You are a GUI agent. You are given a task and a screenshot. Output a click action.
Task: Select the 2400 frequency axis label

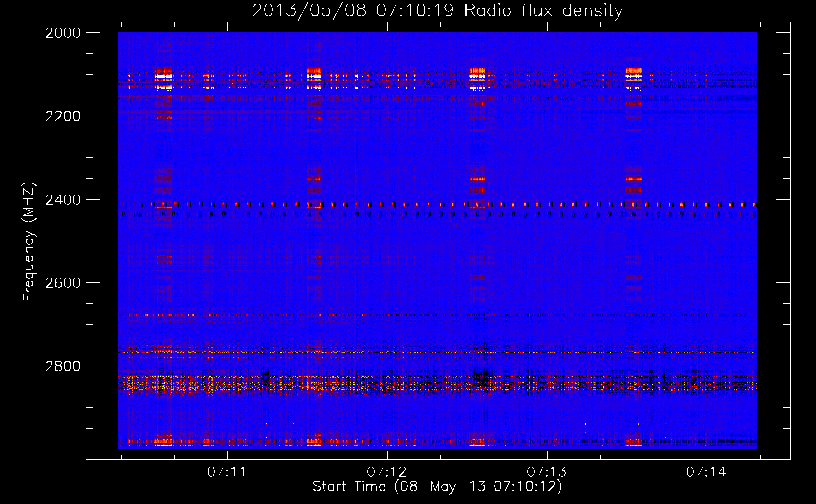tap(63, 200)
